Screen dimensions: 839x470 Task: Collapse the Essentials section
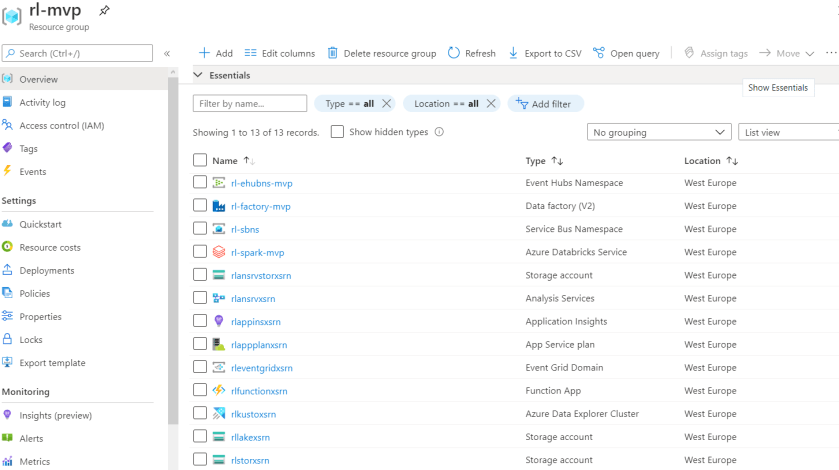point(199,76)
